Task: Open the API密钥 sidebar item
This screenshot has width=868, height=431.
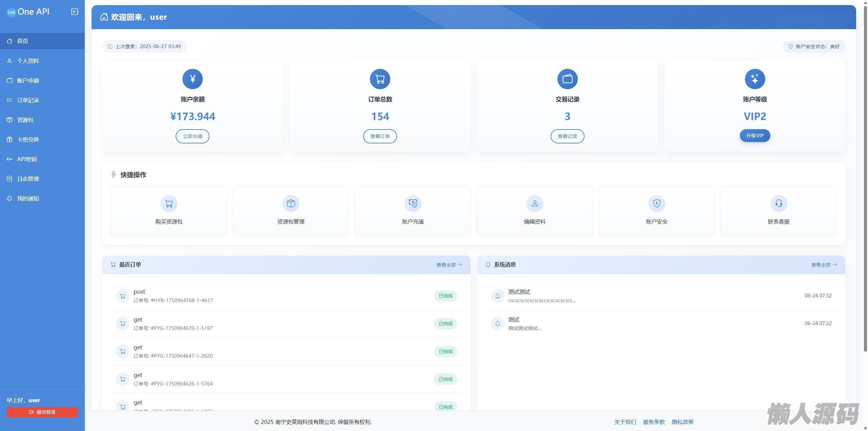Action: tap(27, 159)
